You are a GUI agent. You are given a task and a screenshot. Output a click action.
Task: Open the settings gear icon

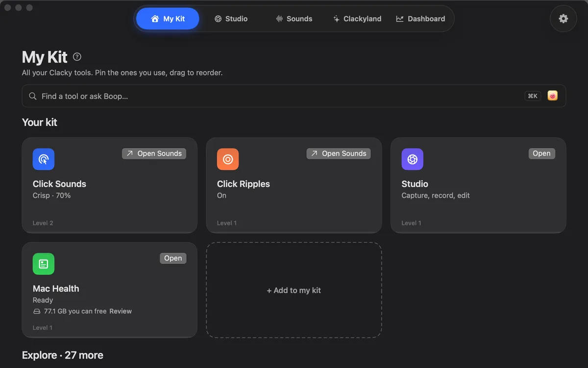click(563, 19)
